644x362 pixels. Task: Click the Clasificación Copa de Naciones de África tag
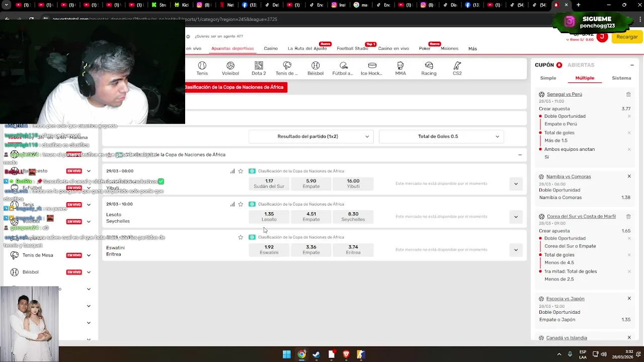[x=236, y=87]
